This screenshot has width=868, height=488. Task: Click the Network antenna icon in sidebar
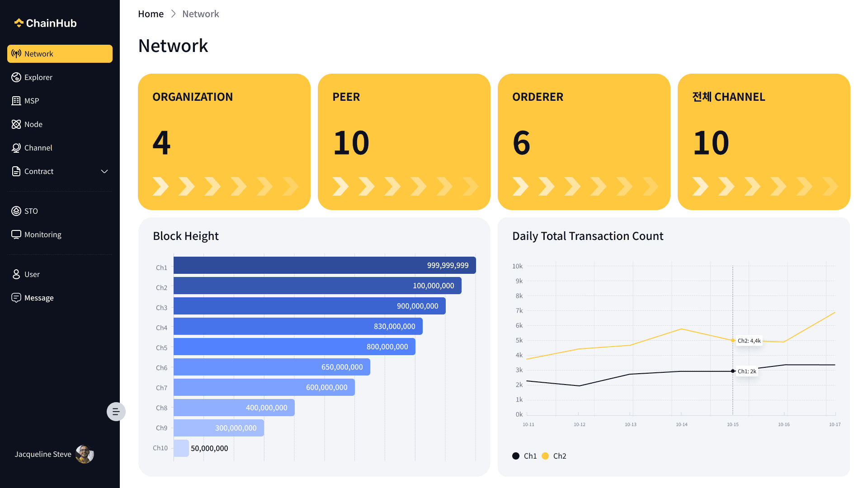16,54
